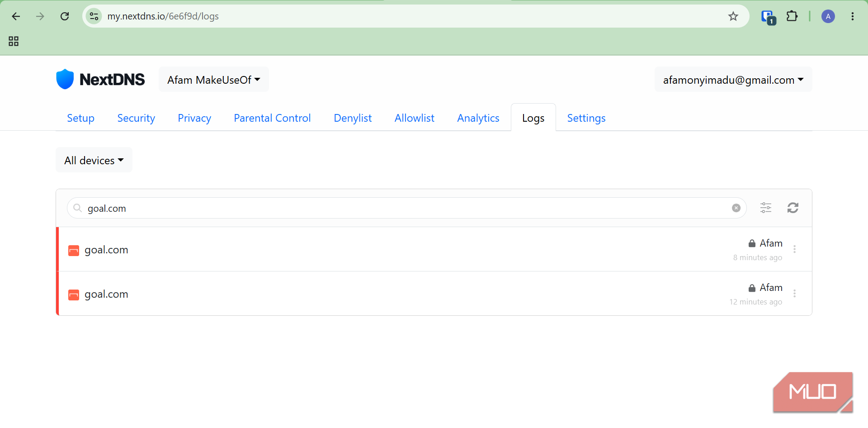The image size is (868, 428).
Task: Open the blue extension with badge 1
Action: point(768,17)
